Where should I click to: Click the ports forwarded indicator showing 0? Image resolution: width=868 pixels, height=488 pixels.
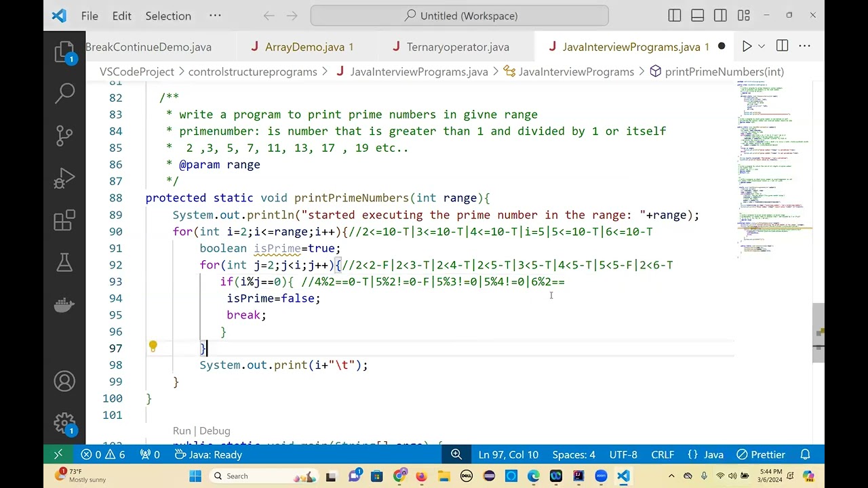(150, 455)
